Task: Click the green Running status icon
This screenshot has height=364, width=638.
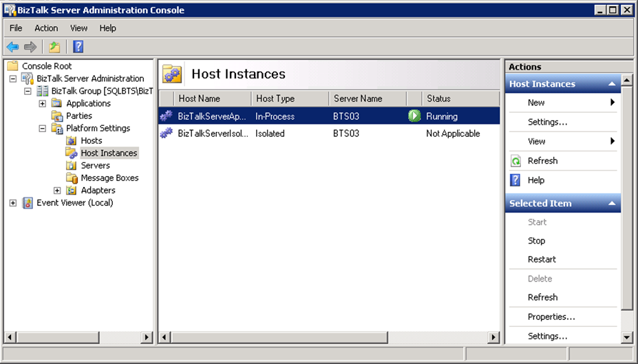Action: click(414, 116)
